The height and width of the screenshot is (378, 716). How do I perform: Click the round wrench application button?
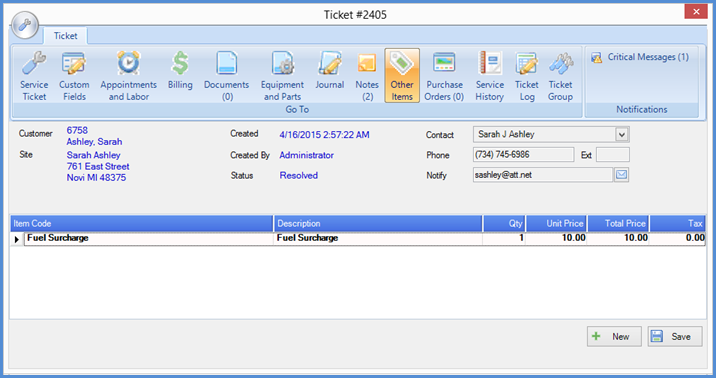click(25, 25)
